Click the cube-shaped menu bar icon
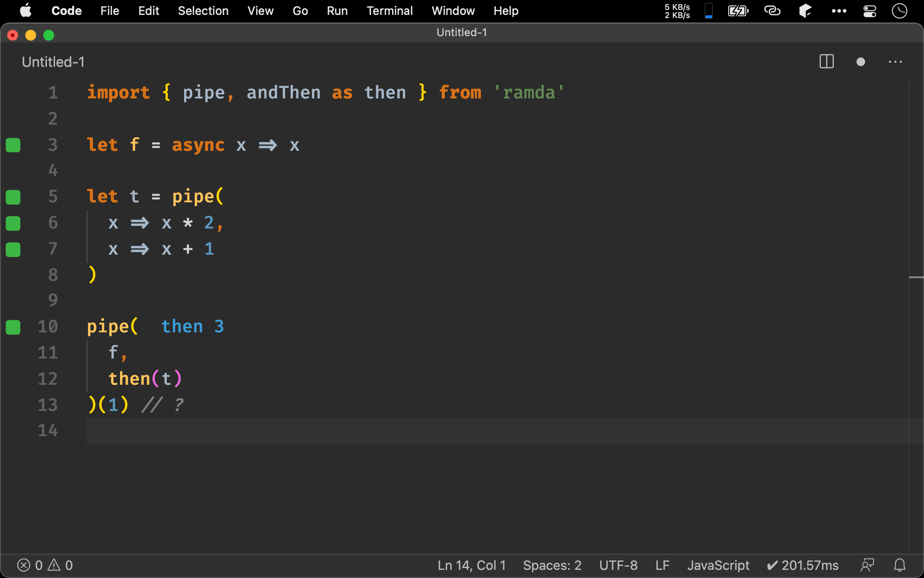924x578 pixels. (805, 11)
